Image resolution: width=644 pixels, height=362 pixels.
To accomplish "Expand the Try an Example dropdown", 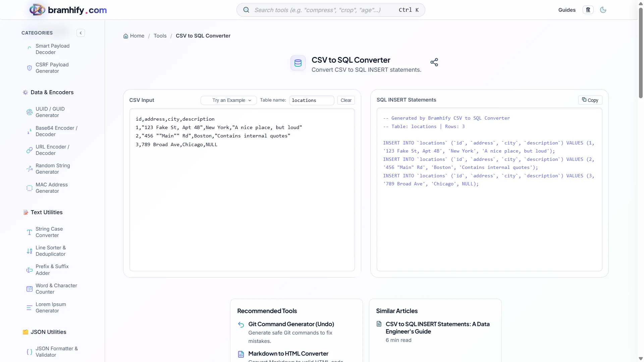I will click(228, 100).
